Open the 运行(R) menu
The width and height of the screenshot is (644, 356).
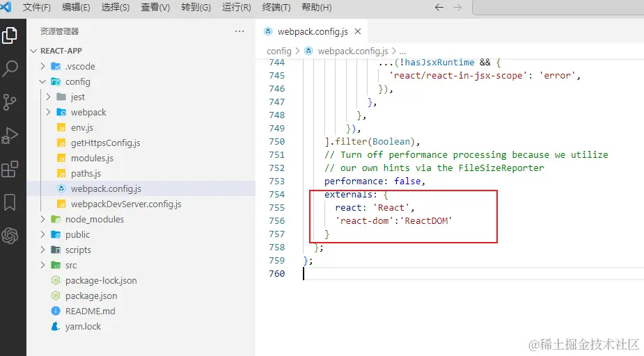tap(236, 8)
